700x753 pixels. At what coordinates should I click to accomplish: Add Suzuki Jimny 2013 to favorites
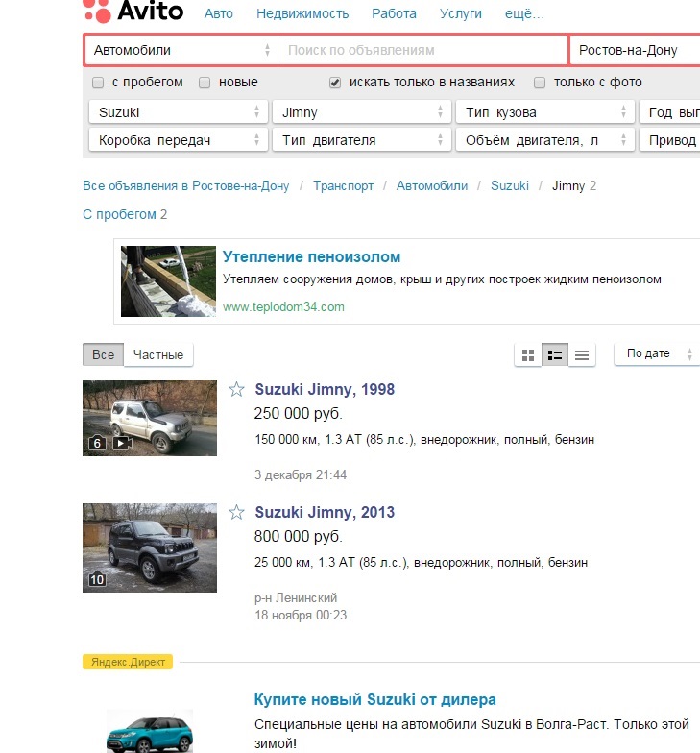pyautogui.click(x=236, y=512)
